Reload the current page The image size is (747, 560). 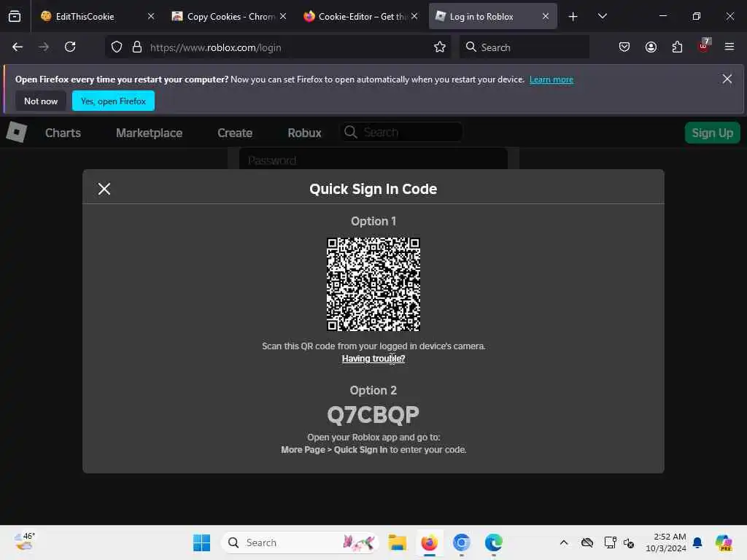pos(70,47)
